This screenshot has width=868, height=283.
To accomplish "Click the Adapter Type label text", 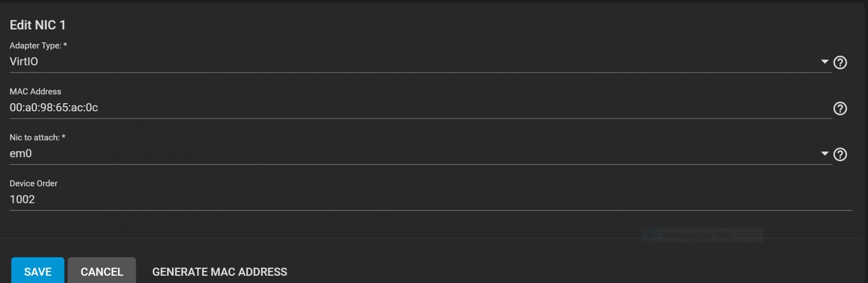I will [35, 46].
